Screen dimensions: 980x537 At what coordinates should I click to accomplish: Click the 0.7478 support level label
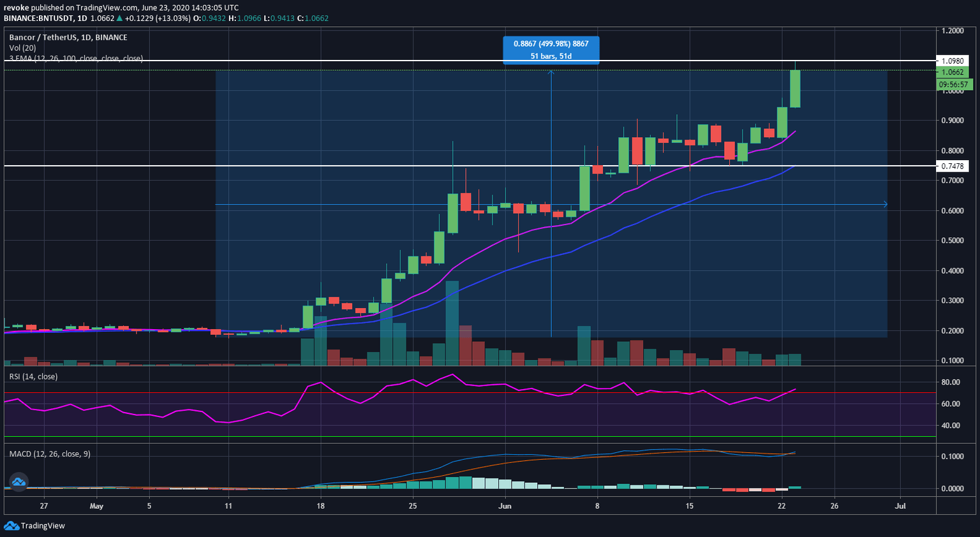953,166
